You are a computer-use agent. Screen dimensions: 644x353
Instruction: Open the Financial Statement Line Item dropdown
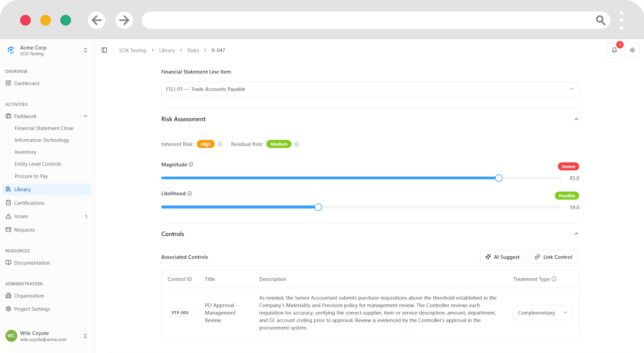tap(370, 89)
